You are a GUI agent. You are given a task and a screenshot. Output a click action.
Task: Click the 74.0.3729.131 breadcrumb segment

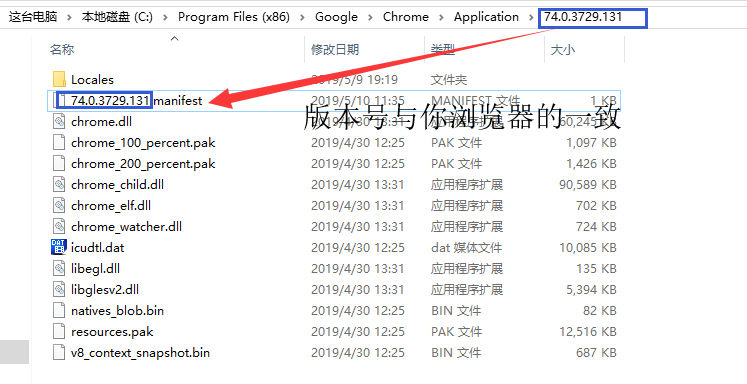583,17
